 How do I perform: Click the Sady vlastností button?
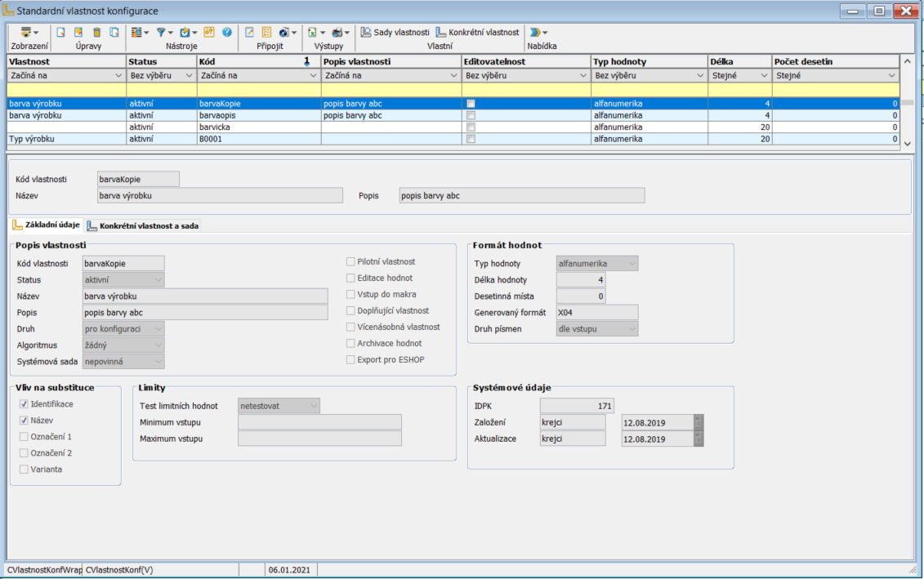[x=395, y=33]
